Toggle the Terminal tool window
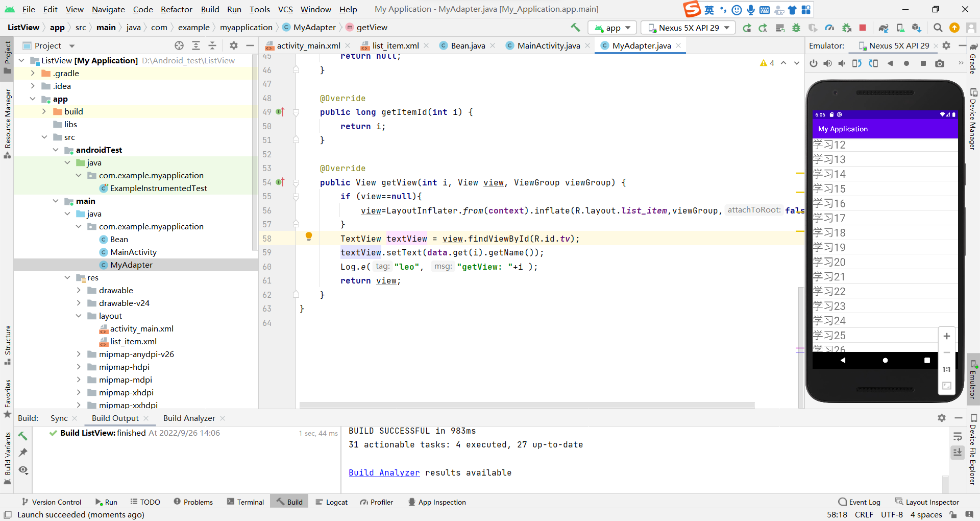Viewport: 980px width, 521px height. 245,502
